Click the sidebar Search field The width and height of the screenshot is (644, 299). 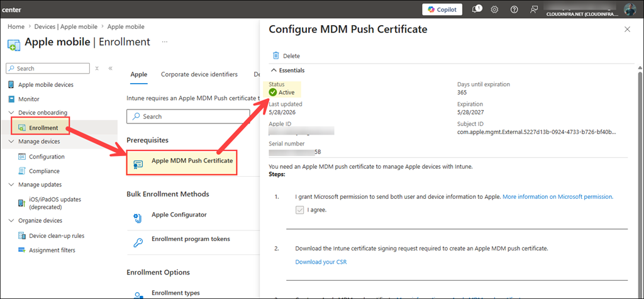coord(48,68)
